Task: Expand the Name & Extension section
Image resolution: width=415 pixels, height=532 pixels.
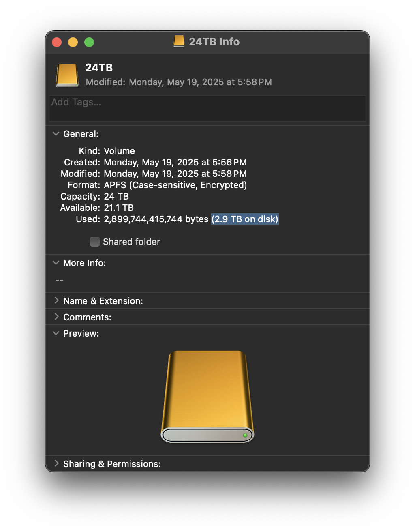Action: click(56, 300)
